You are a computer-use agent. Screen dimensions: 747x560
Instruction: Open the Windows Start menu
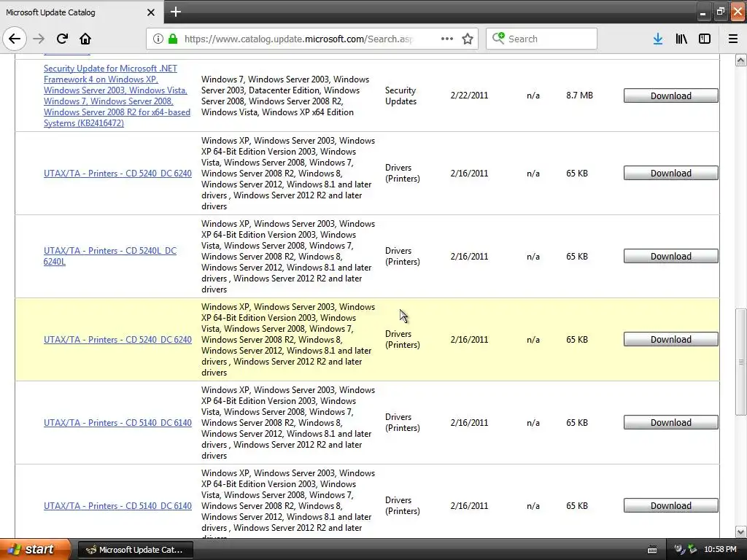(x=35, y=549)
